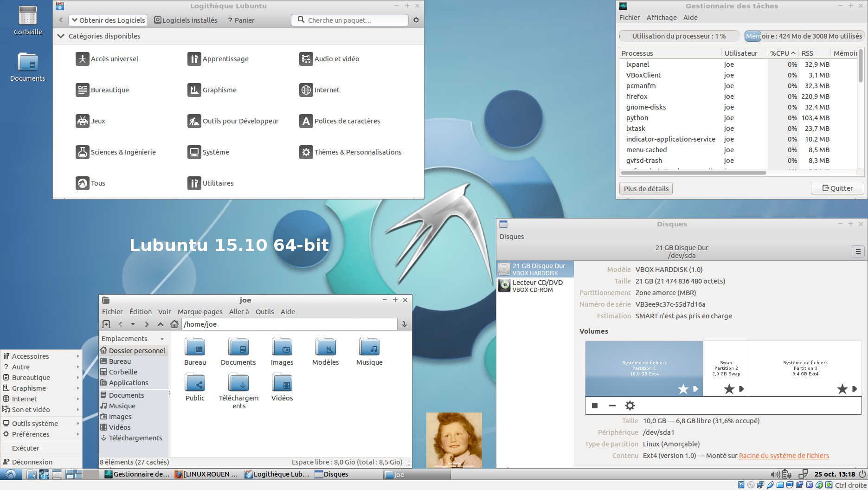
Task: Open new tab icon in file manager toolbar
Action: tap(106, 324)
